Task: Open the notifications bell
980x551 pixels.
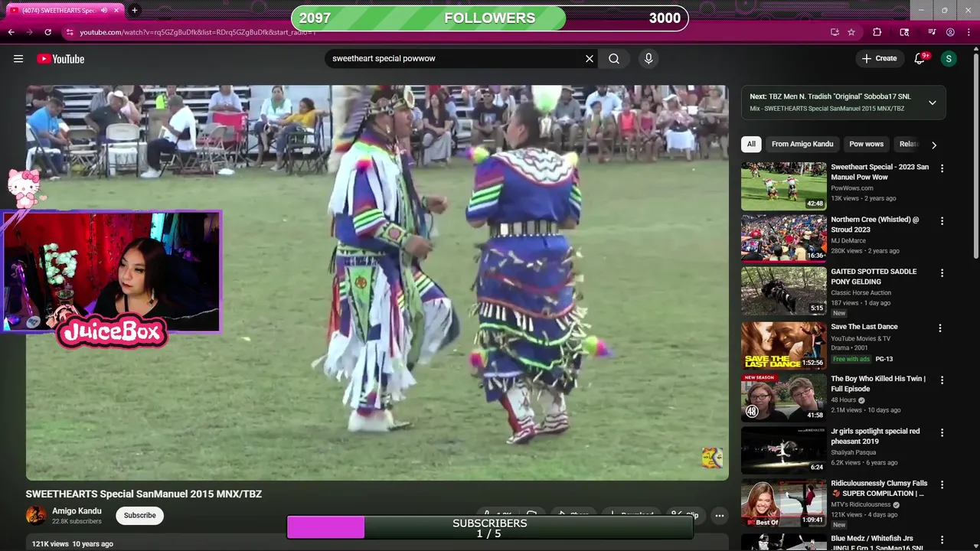Action: (x=920, y=59)
